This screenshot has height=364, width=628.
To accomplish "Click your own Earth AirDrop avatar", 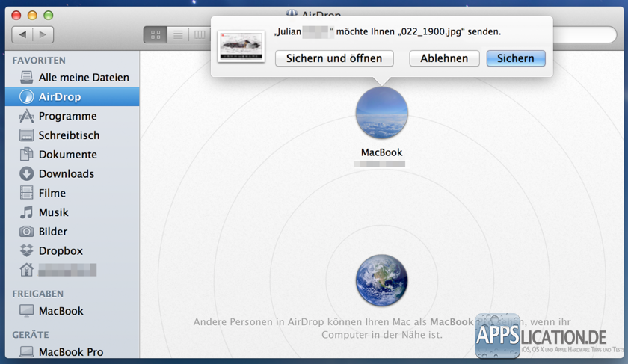I will (x=382, y=280).
